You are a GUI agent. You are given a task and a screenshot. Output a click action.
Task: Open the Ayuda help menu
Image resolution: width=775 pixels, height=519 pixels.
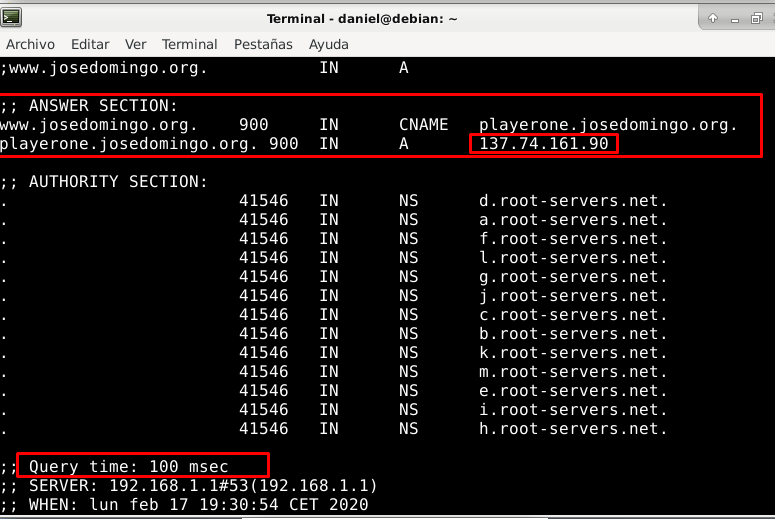coord(329,44)
